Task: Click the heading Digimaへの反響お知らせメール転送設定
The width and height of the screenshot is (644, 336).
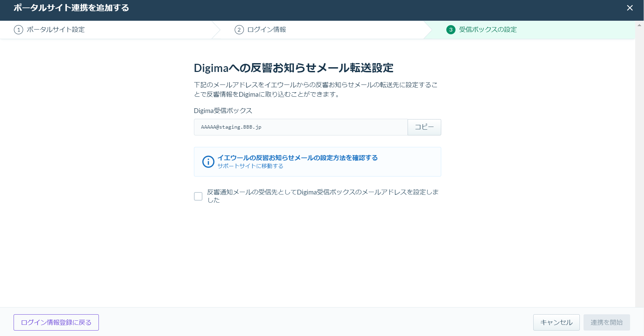Action: [x=293, y=68]
